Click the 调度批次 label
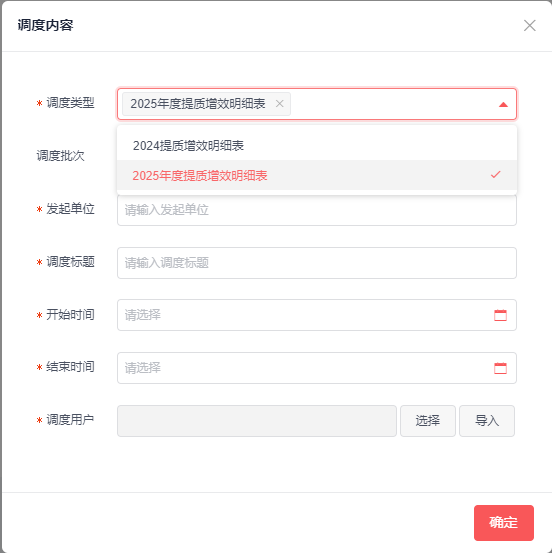Image resolution: width=552 pixels, height=553 pixels. click(x=61, y=156)
